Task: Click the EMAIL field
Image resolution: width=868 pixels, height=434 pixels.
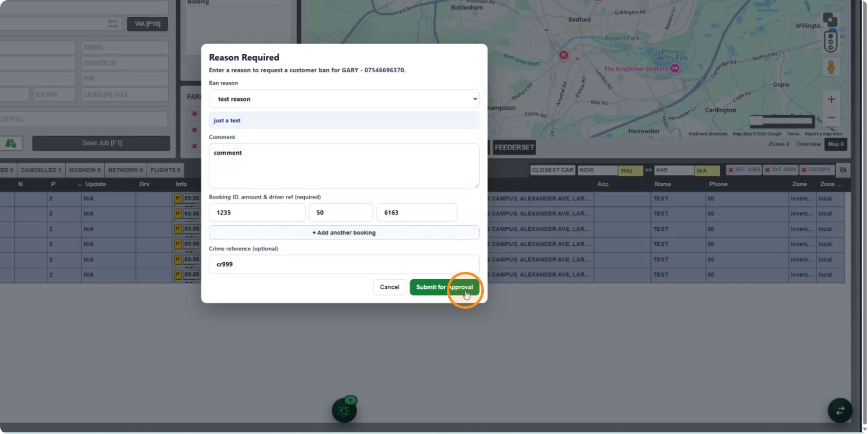Action: (125, 47)
